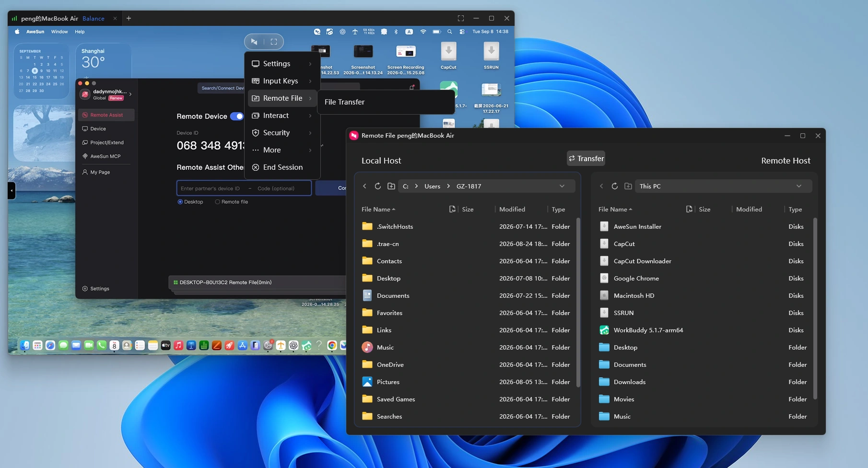868x468 pixels.
Task: Add a new session tab with plus
Action: tap(129, 18)
